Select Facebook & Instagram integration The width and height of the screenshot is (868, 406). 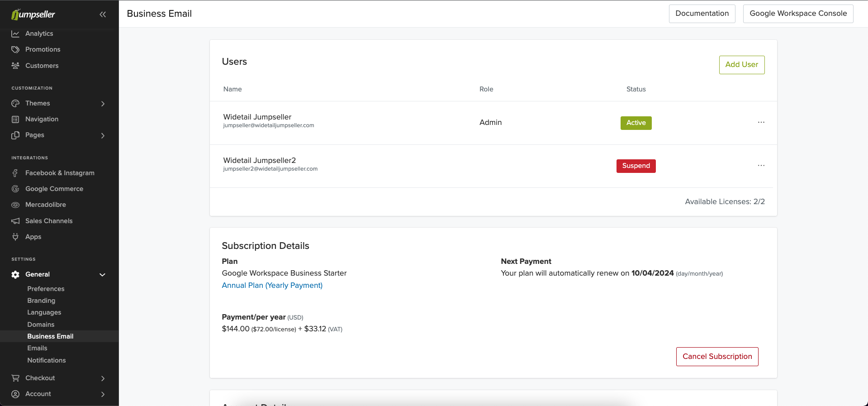pyautogui.click(x=60, y=173)
